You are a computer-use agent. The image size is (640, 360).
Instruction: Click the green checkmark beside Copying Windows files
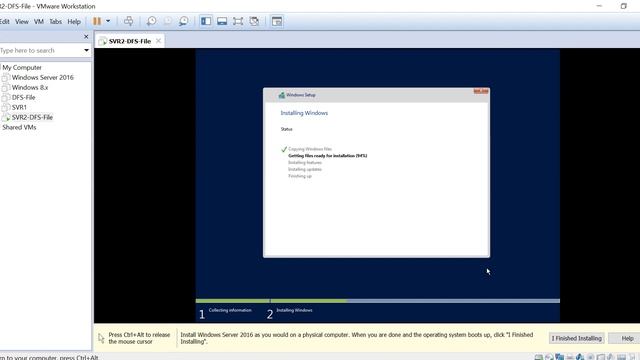(x=284, y=149)
